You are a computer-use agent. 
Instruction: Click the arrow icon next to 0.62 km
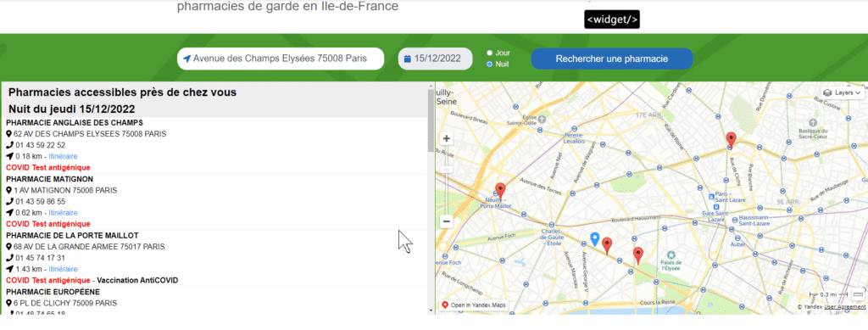pos(9,213)
